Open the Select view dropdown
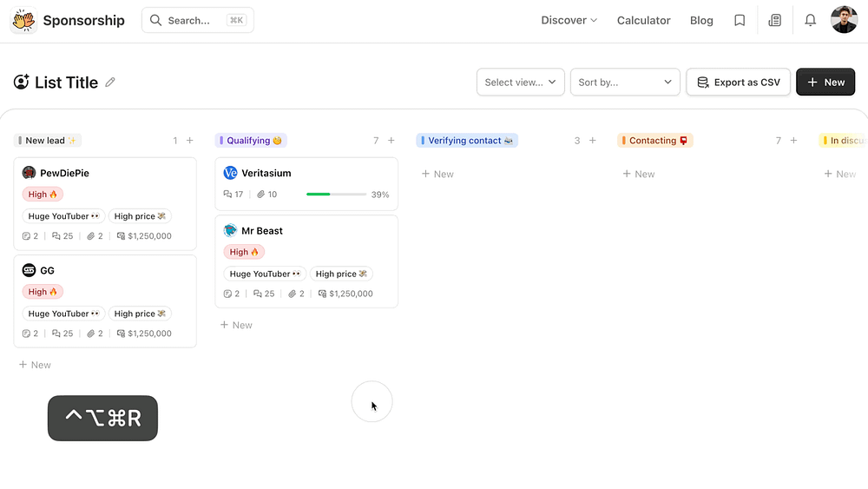This screenshot has height=489, width=868. [x=520, y=82]
